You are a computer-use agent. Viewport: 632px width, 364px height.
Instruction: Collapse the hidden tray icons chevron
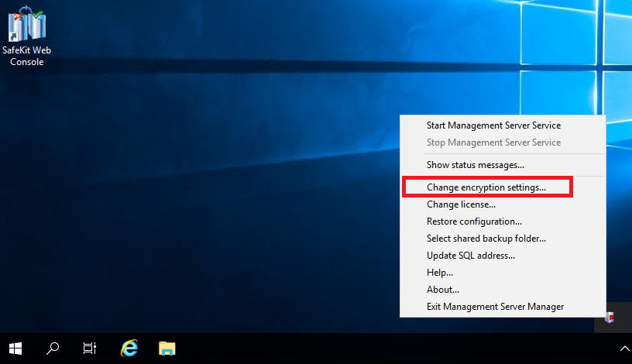point(623,349)
